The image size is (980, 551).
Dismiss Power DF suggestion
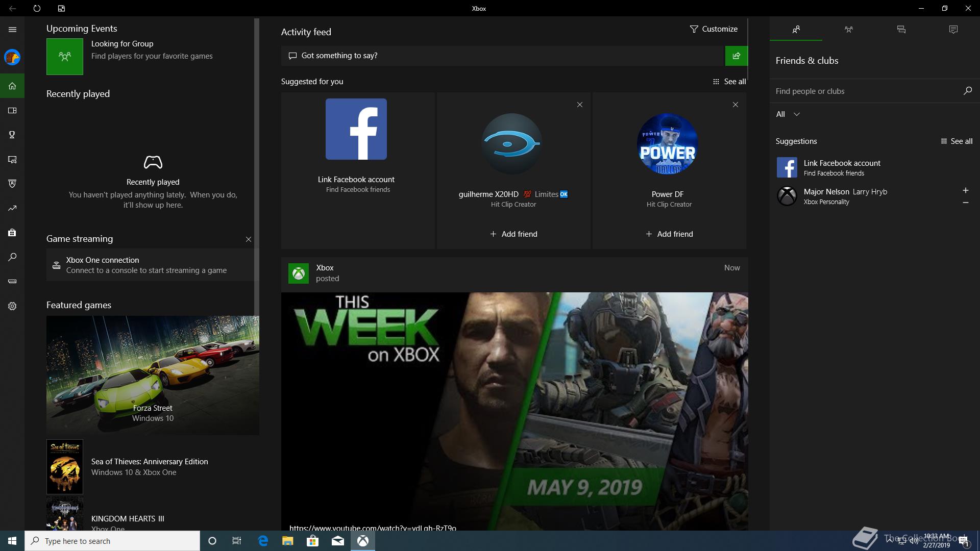click(735, 105)
